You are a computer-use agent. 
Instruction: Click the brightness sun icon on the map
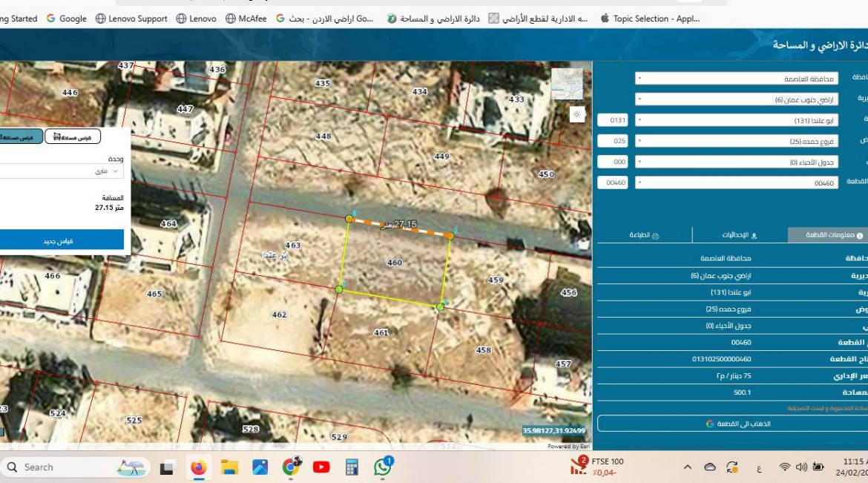577,114
